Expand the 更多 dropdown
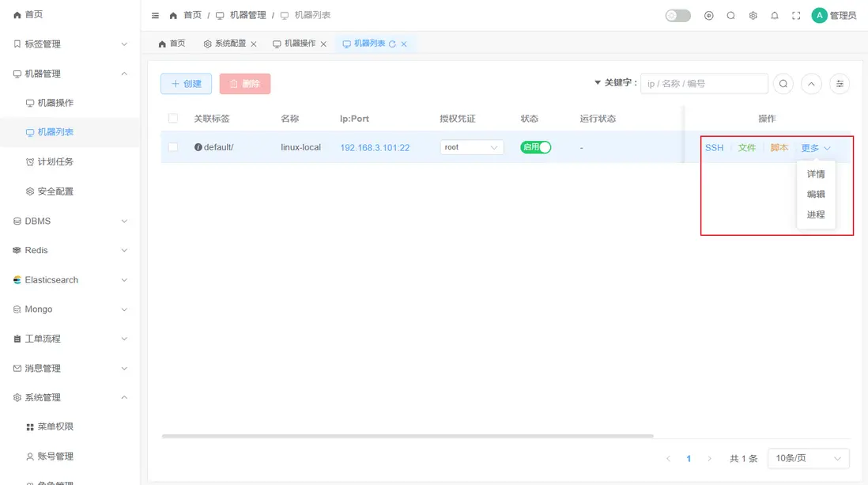Image resolution: width=868 pixels, height=485 pixels. [816, 148]
